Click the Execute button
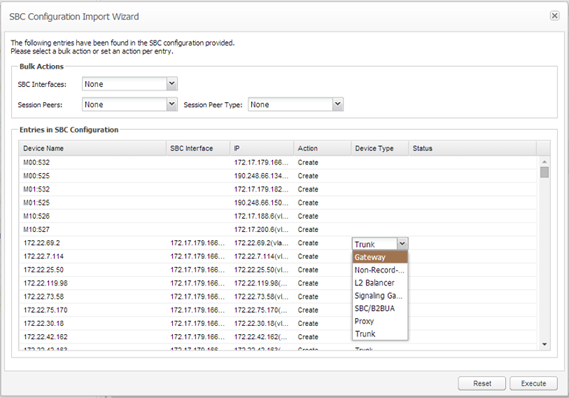This screenshot has width=569, height=398. coord(533,383)
